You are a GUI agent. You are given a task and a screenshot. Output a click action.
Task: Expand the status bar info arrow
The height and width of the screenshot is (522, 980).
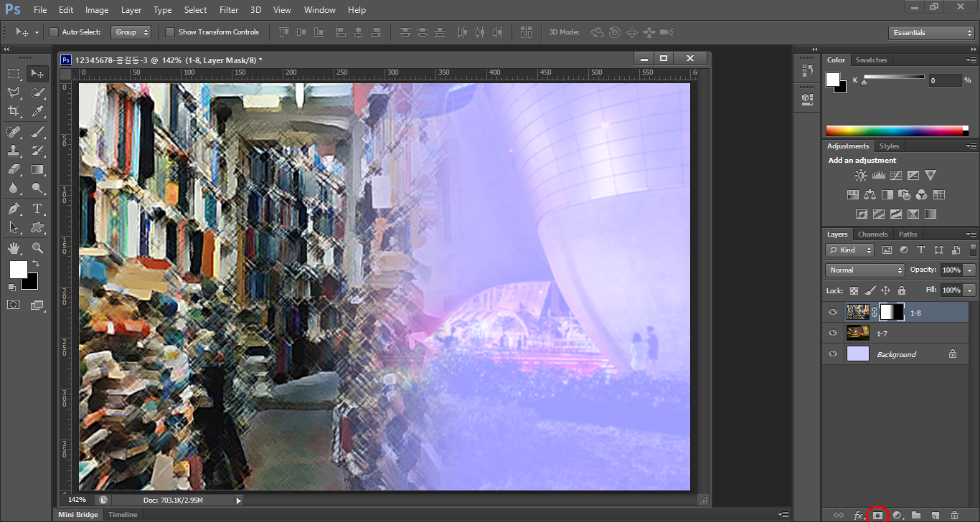239,500
